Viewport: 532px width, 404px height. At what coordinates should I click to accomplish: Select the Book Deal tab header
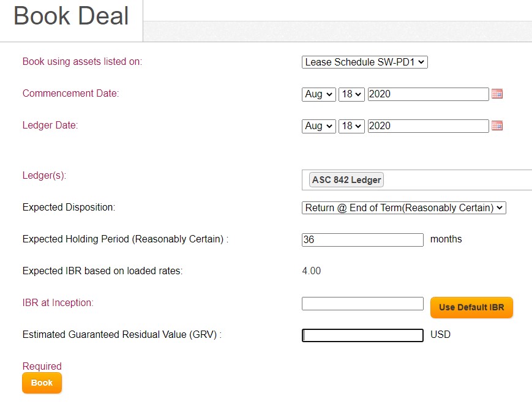[x=71, y=16]
